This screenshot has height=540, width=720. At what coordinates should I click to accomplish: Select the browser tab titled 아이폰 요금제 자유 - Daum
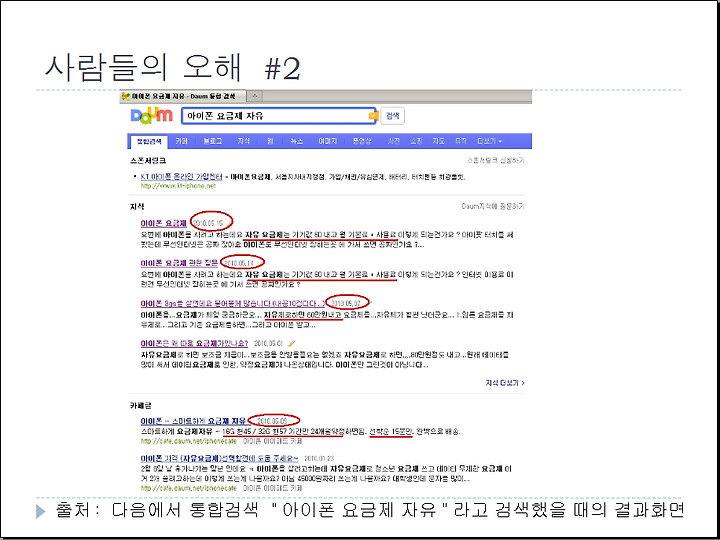(x=183, y=96)
